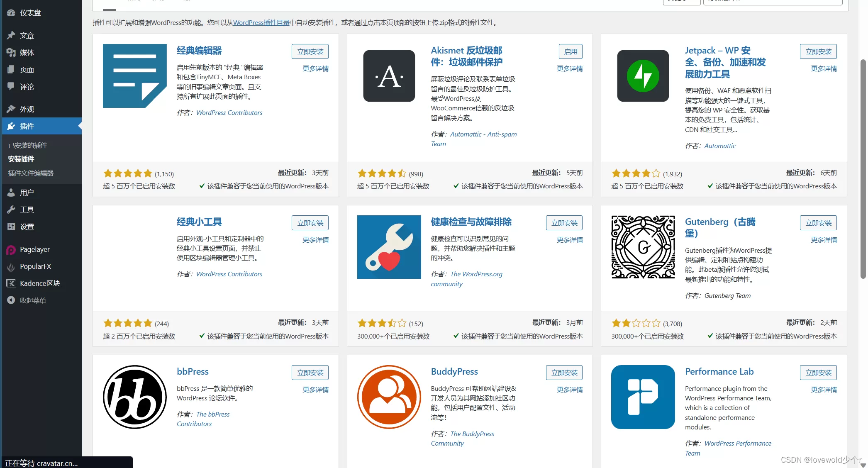This screenshot has width=868, height=468.
Task: Click the Health Check wrench icon
Action: [x=389, y=247]
